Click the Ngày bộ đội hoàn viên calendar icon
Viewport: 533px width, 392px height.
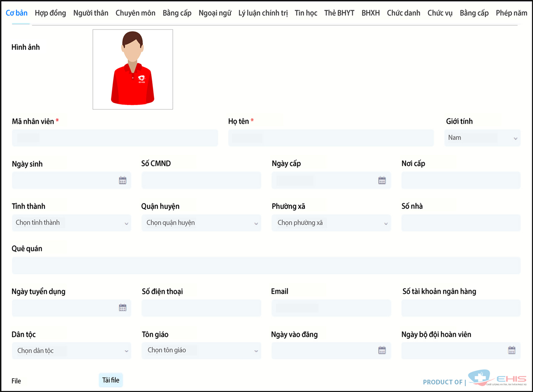click(512, 350)
